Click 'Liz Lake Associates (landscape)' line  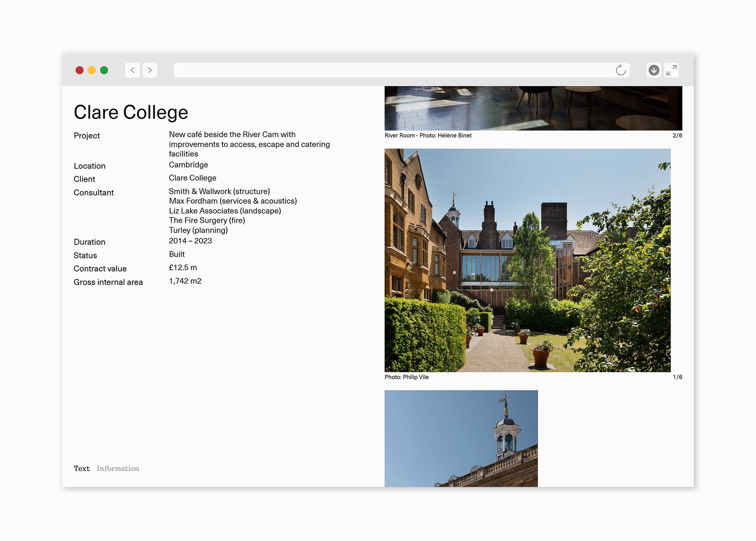click(225, 211)
